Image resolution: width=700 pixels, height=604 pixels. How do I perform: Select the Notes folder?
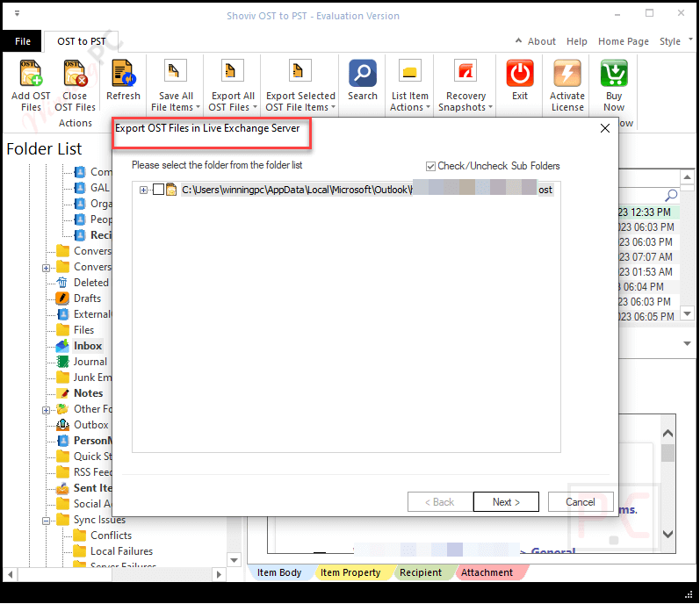click(x=89, y=393)
